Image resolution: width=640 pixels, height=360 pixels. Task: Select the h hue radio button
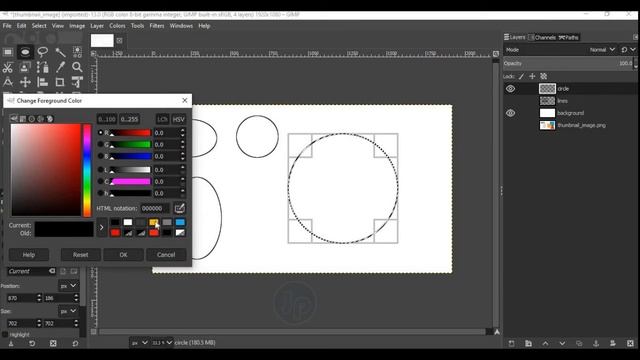point(100,193)
